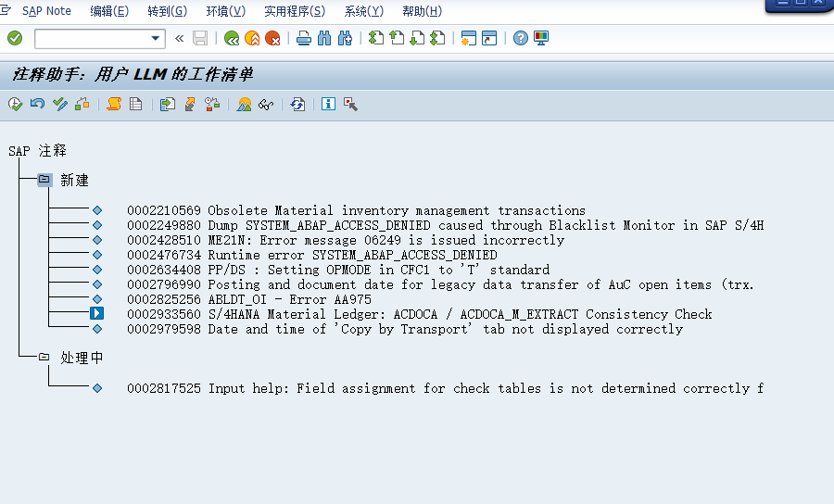This screenshot has height=504, width=834.
Task: Open the log via orange scroll icon
Action: coord(113,104)
